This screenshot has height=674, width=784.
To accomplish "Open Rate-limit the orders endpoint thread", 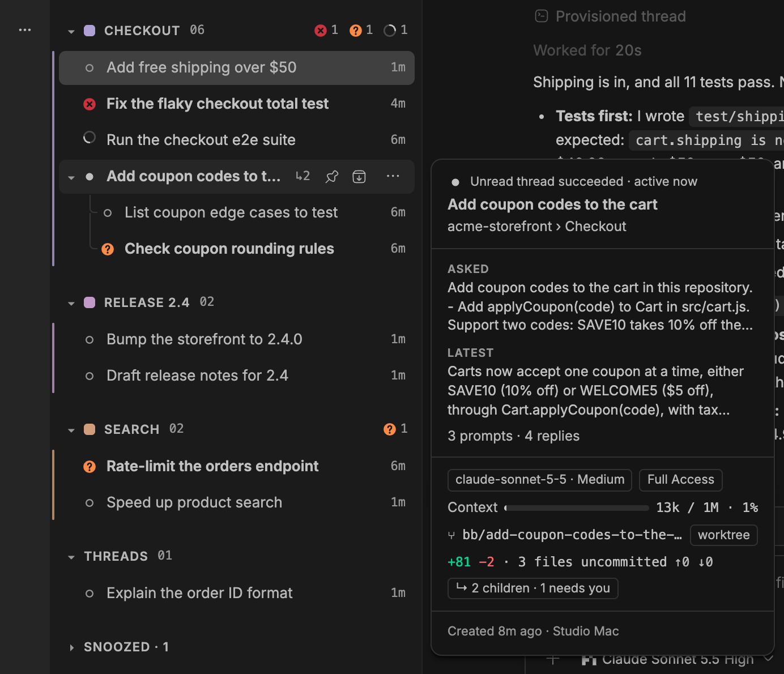I will [237, 466].
